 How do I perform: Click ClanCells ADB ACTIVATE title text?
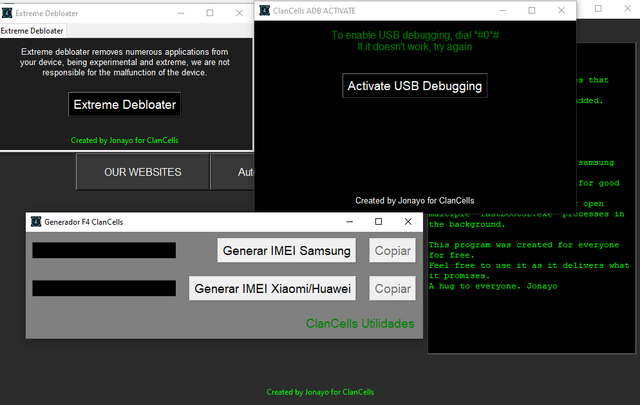coord(314,11)
